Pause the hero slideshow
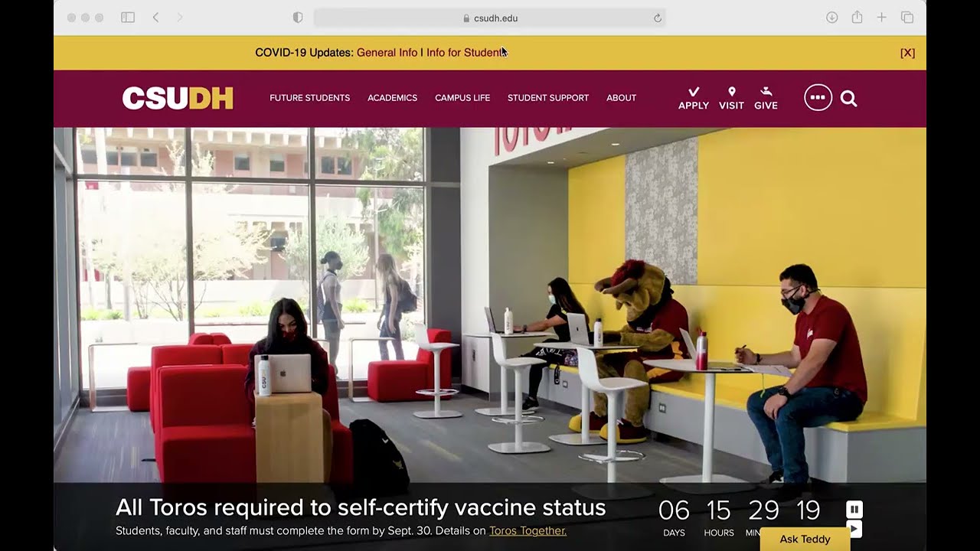Viewport: 980px width, 551px height. pyautogui.click(x=854, y=510)
